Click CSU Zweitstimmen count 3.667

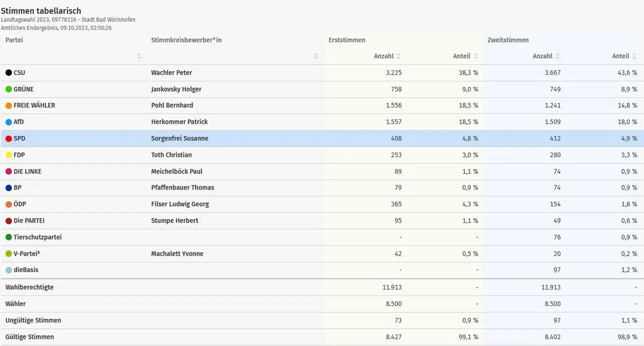(x=553, y=73)
